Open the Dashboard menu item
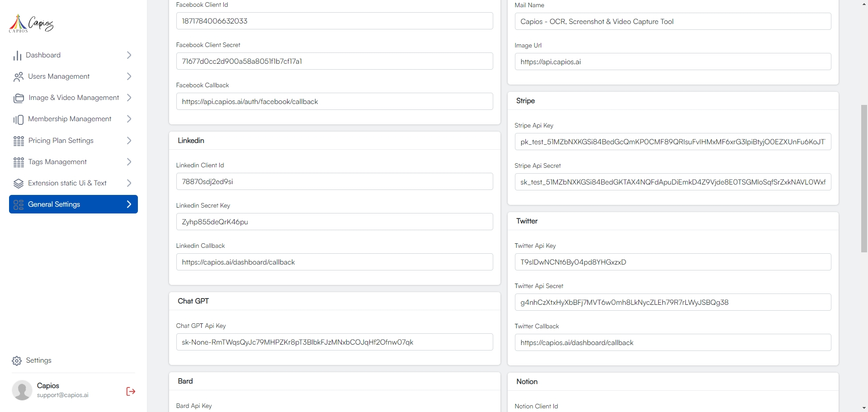The image size is (868, 412). (x=73, y=55)
